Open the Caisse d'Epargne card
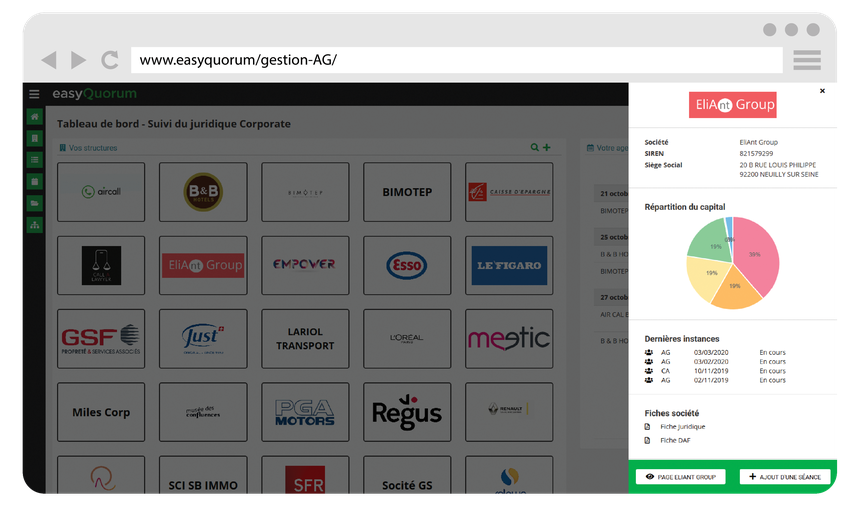Screen dimensions: 860x514 tap(509, 192)
